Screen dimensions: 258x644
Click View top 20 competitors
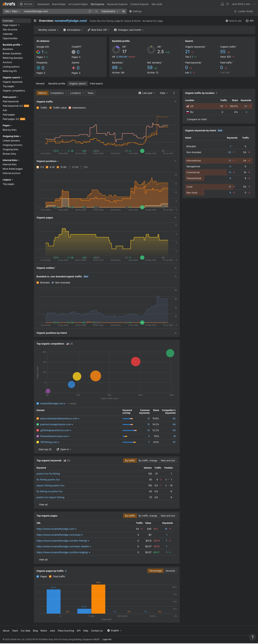tap(45, 449)
